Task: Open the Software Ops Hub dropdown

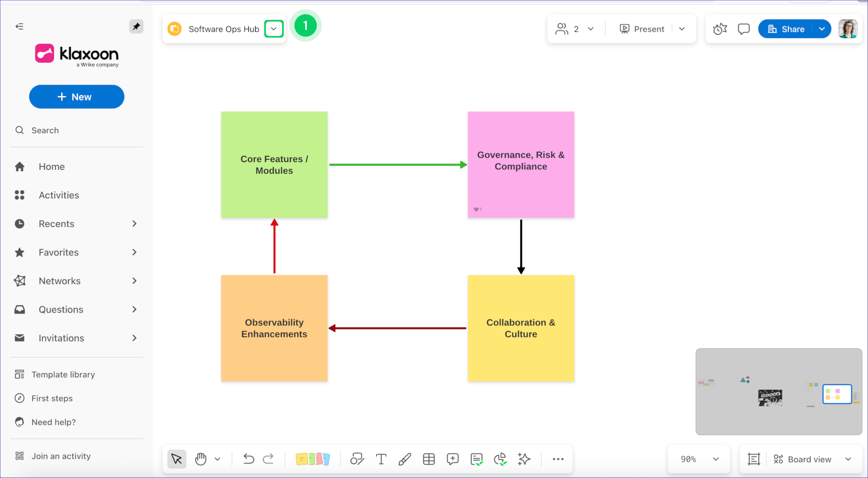Action: pyautogui.click(x=274, y=29)
